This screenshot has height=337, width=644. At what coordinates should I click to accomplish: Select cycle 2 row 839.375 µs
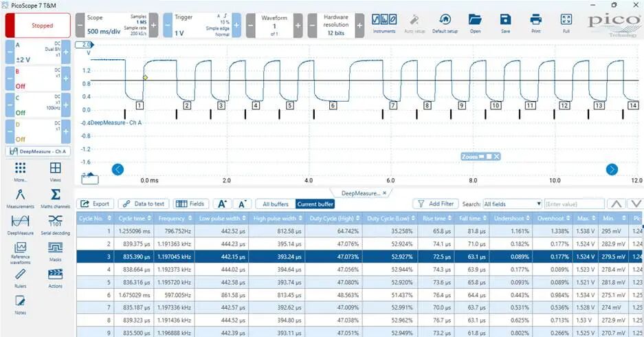coord(360,244)
